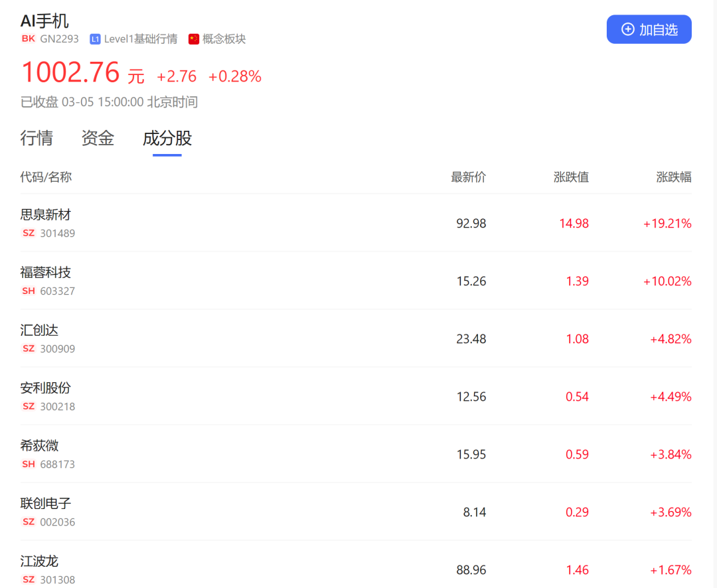Click the 加自选 add-to-watchlist button
This screenshot has width=717, height=588.
(x=649, y=30)
